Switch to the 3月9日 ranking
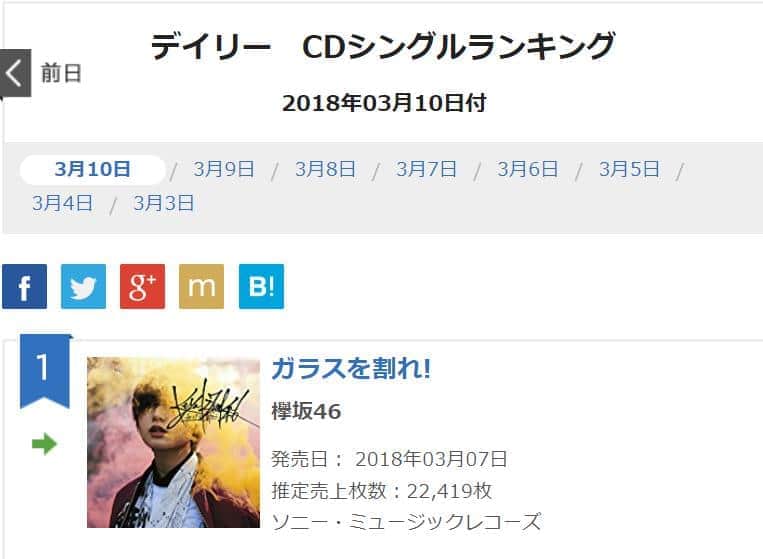Viewport: 763px width, 559px height. pos(224,169)
